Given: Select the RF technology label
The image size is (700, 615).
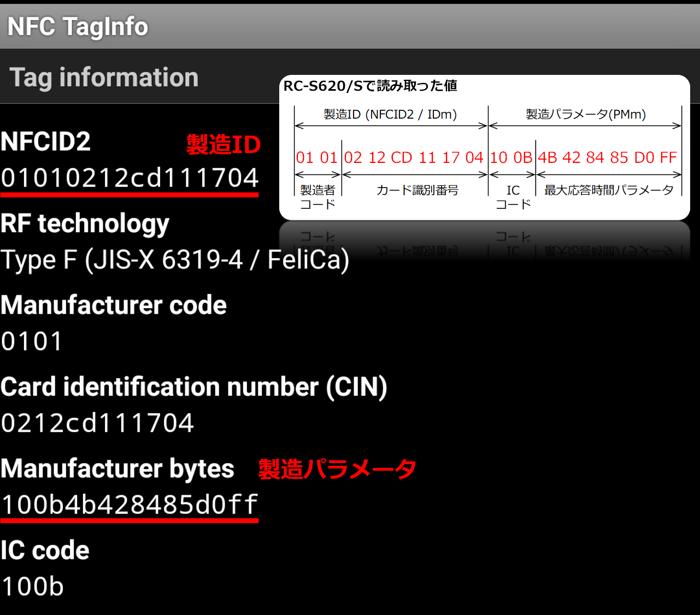Looking at the screenshot, I should click(85, 224).
